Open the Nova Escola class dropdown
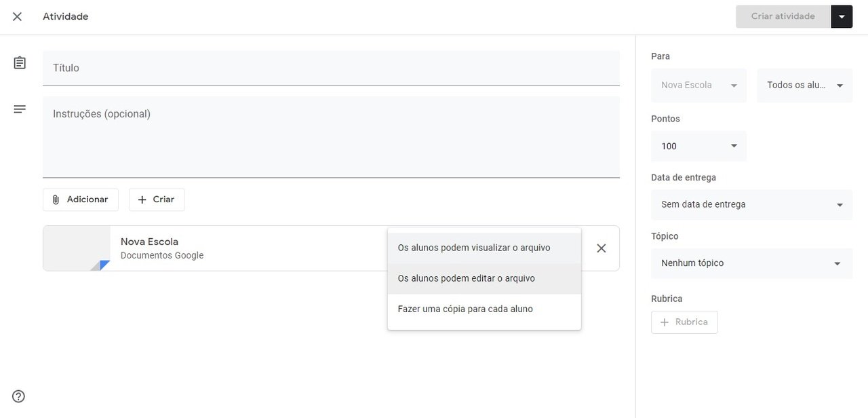This screenshot has height=418, width=868. coord(698,85)
